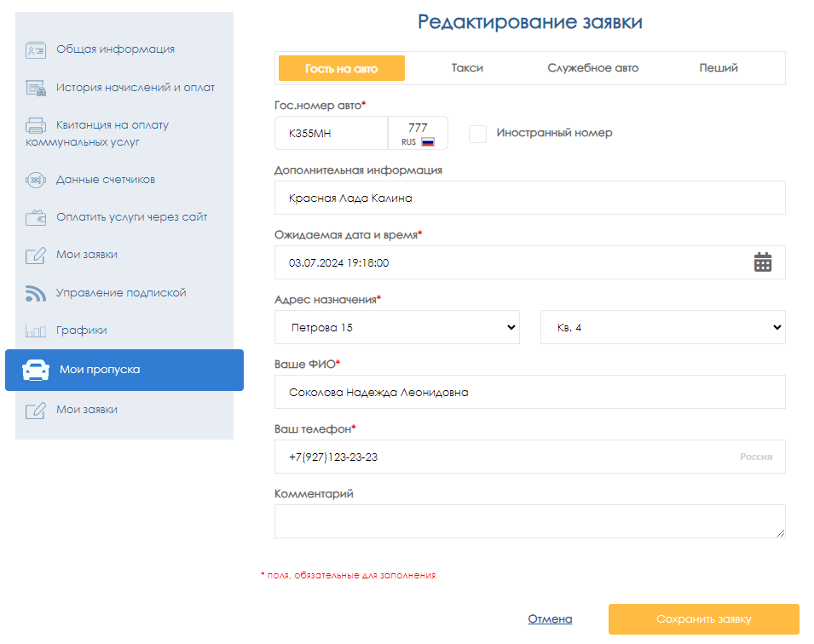Open the calendar date picker icon
The width and height of the screenshot is (814, 644).
[763, 262]
